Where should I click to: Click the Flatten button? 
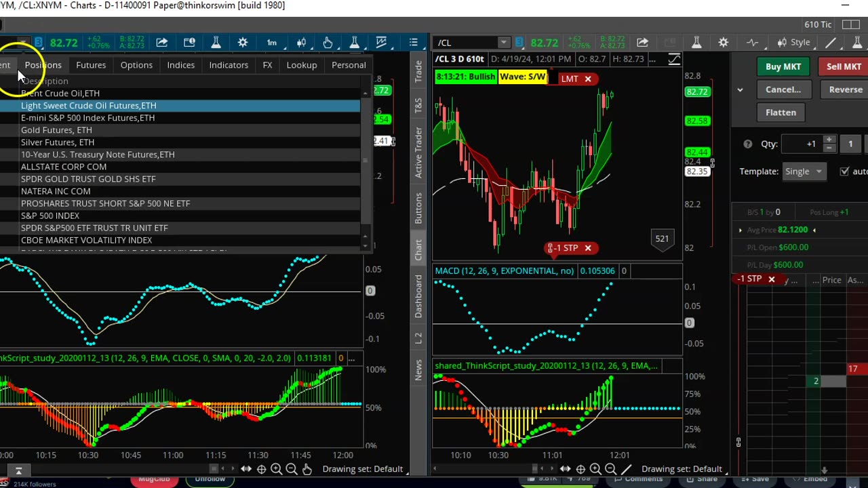click(x=781, y=113)
